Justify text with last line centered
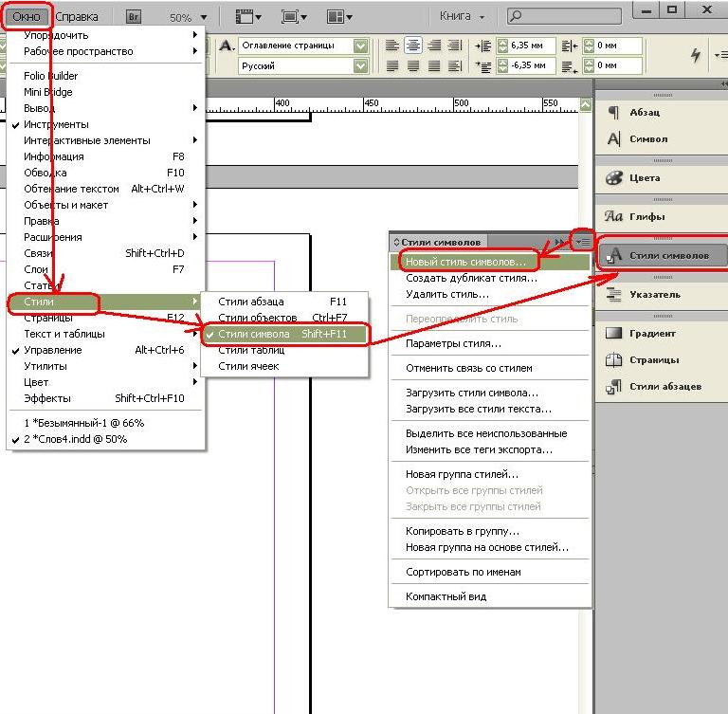This screenshot has width=728, height=714. 412,66
